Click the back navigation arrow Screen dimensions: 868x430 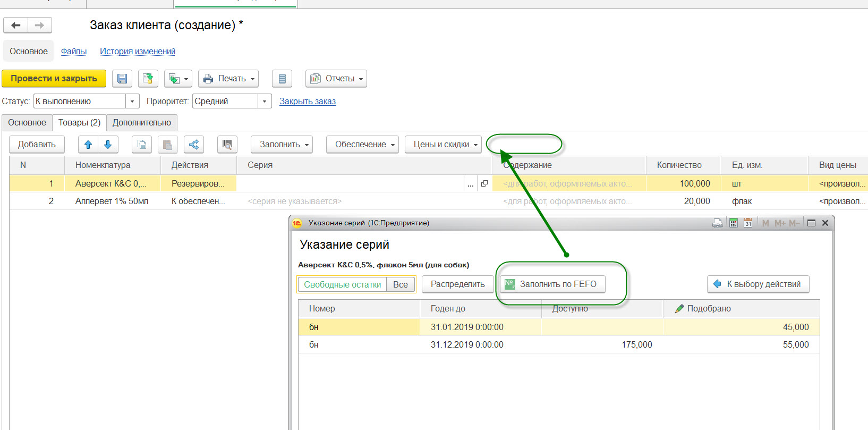pos(16,25)
